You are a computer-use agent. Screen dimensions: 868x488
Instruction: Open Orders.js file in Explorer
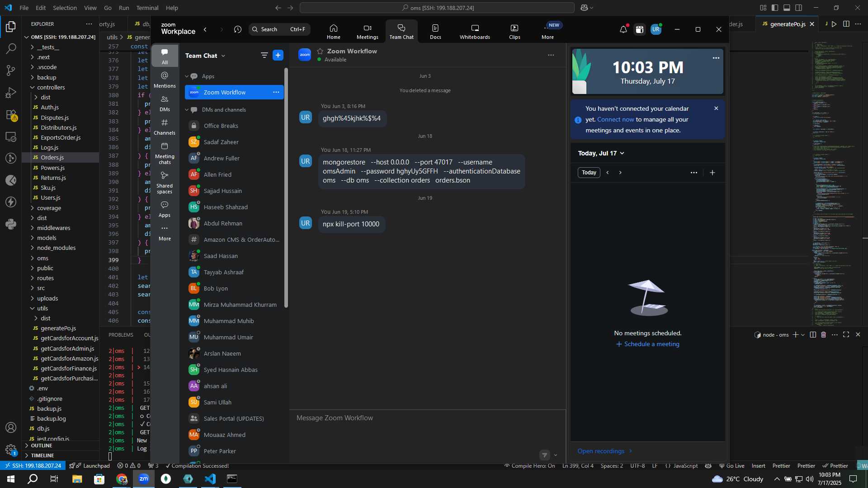[61, 157]
